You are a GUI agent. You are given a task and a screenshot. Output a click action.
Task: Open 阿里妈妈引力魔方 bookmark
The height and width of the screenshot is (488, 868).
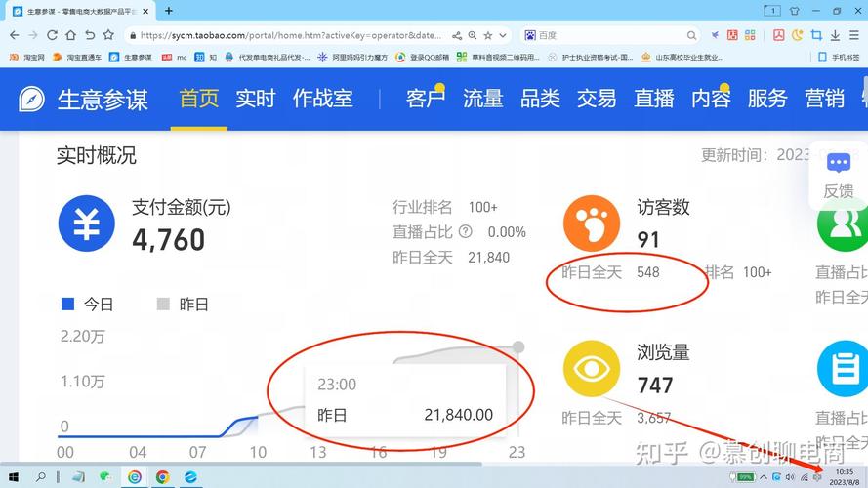352,57
